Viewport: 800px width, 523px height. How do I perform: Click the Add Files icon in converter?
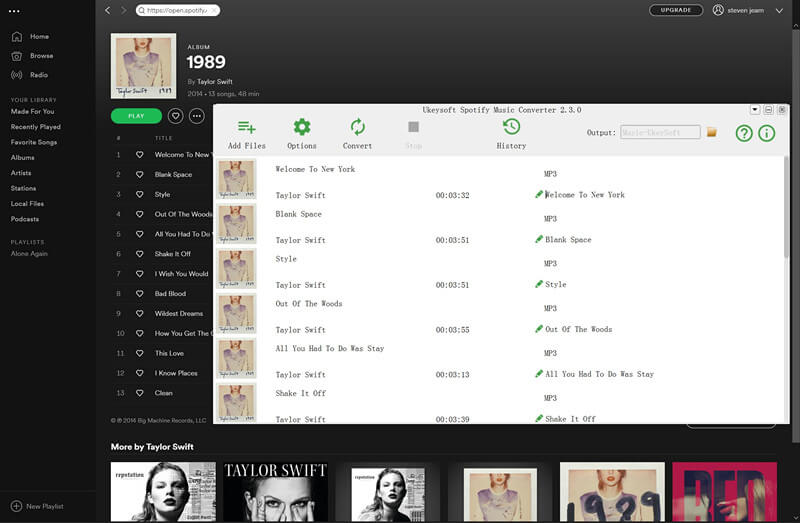247,127
